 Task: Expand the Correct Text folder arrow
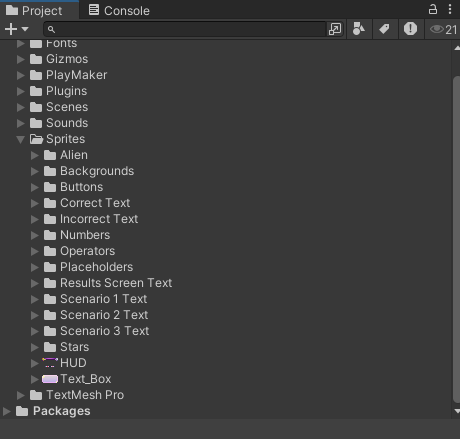[35, 203]
